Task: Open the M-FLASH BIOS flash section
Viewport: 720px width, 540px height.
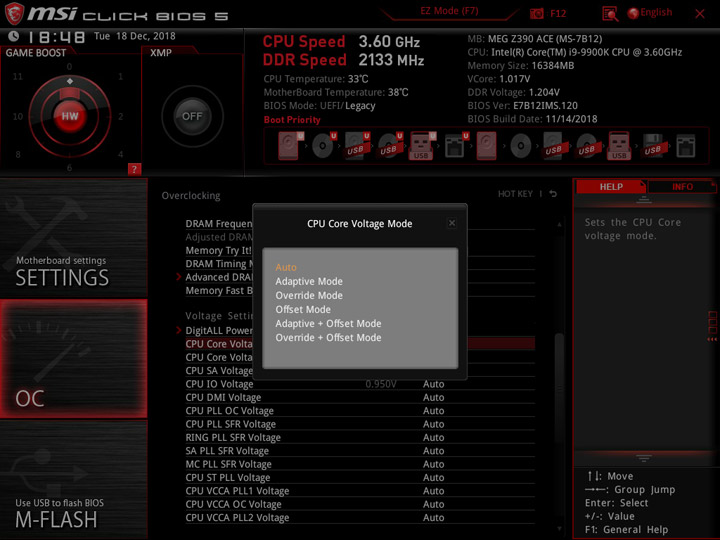Action: [x=73, y=480]
